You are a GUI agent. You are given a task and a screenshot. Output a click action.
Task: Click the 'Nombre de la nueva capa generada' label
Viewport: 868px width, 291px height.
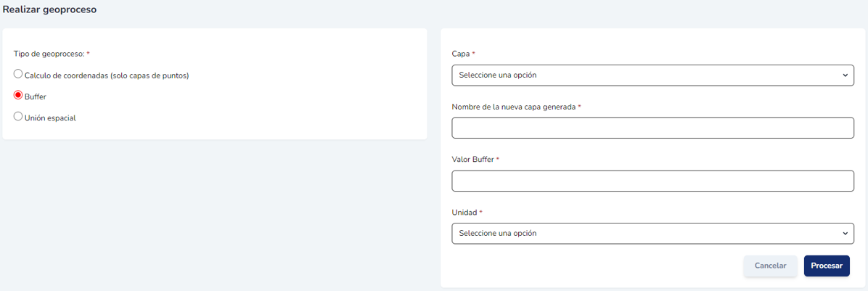coord(513,107)
